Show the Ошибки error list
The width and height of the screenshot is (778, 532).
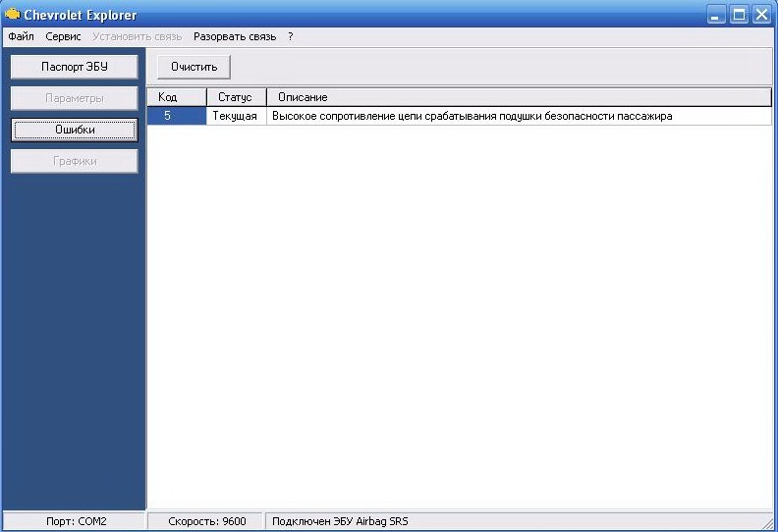click(x=75, y=130)
